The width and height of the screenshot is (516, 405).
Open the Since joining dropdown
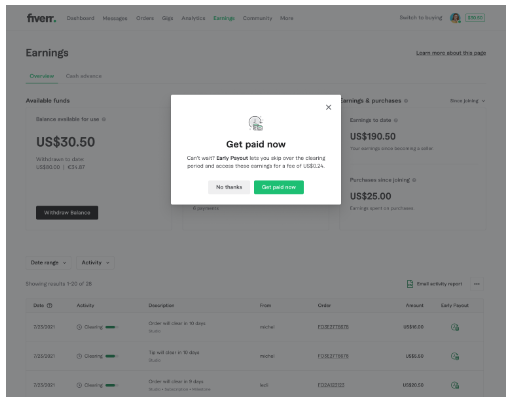(x=467, y=101)
